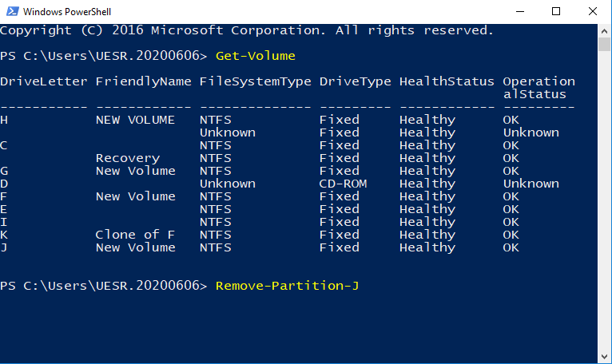This screenshot has width=612, height=364.
Task: Click the DriveLetter column header
Action: coord(43,81)
